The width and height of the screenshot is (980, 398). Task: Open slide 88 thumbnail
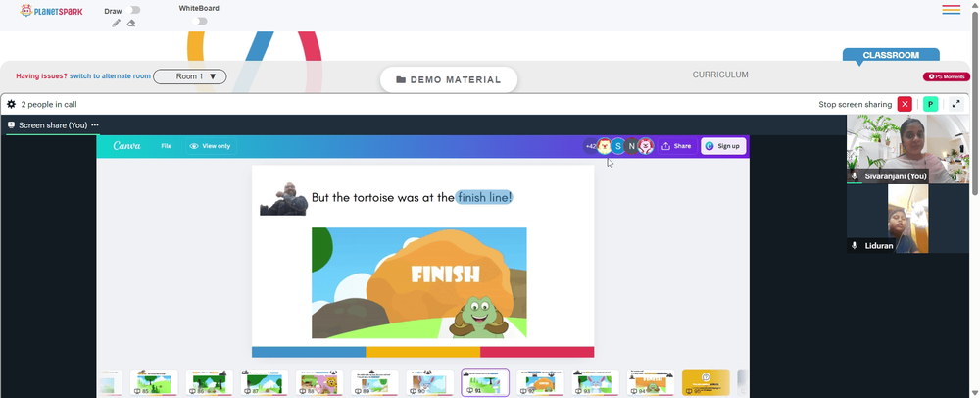tap(319, 382)
